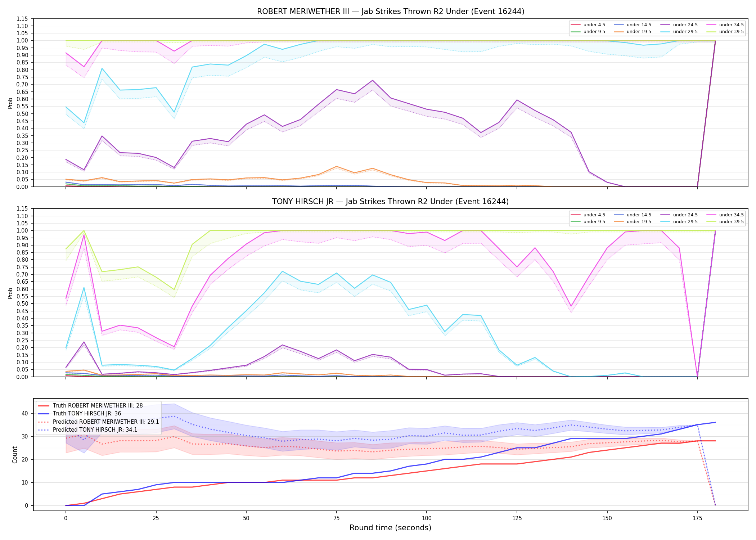The height and width of the screenshot is (540, 756).
Task: Click the 'Prob' label of the Tony Hirsch chart
Action: 10,293
